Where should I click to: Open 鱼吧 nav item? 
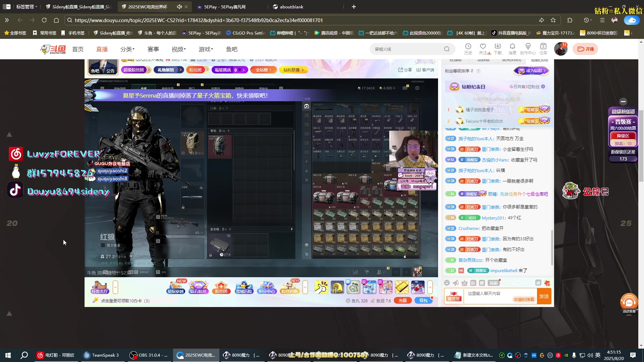(x=232, y=49)
